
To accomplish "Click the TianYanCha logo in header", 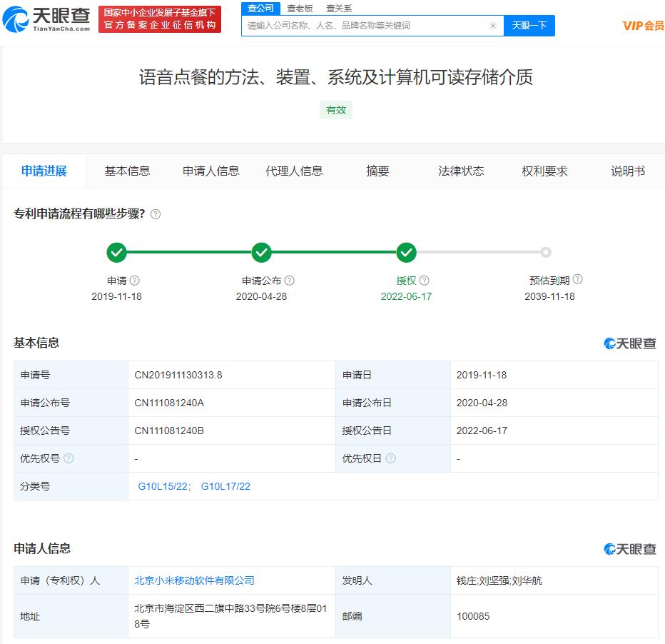I will [x=46, y=19].
